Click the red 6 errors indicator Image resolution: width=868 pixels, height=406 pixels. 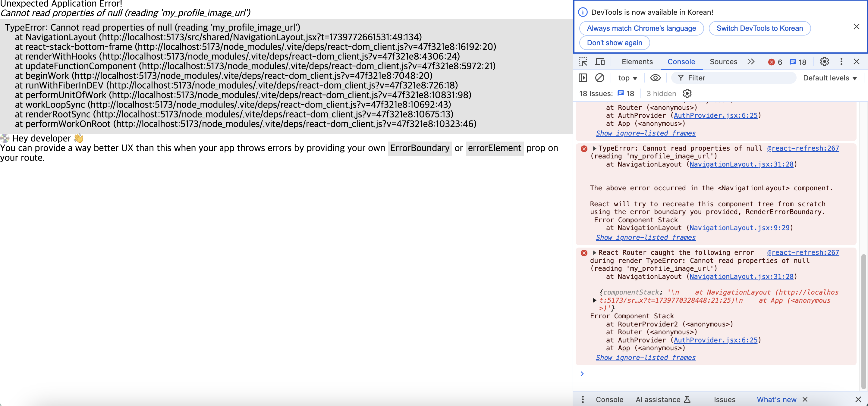pyautogui.click(x=775, y=62)
